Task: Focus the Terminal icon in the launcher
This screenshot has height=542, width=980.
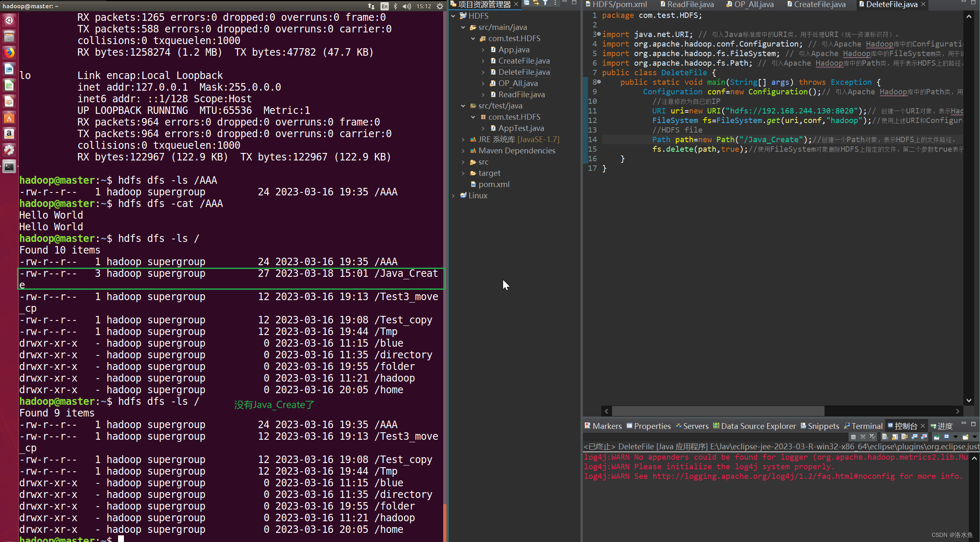Action: click(x=9, y=167)
